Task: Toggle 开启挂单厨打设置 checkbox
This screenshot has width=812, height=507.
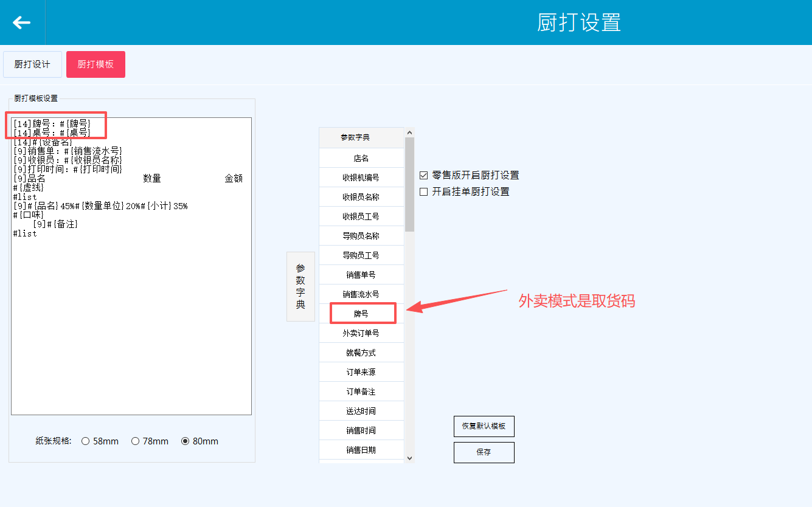Action: point(424,191)
